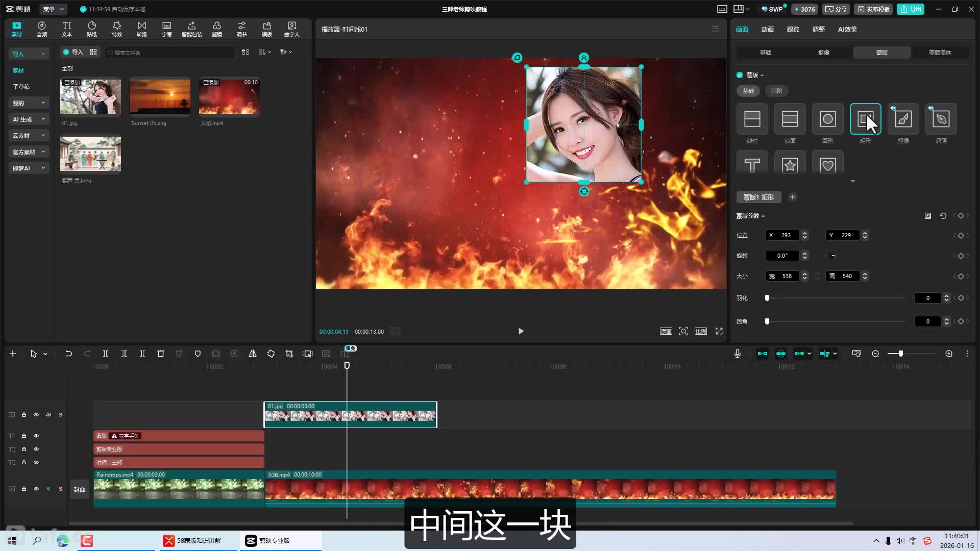
Task: Select the Sunset 05.png thumbnail
Action: [x=160, y=96]
